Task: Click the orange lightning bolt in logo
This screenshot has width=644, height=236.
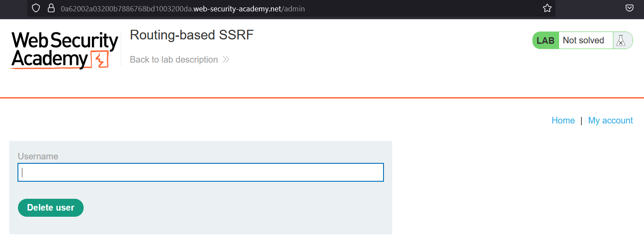Action: pyautogui.click(x=100, y=60)
